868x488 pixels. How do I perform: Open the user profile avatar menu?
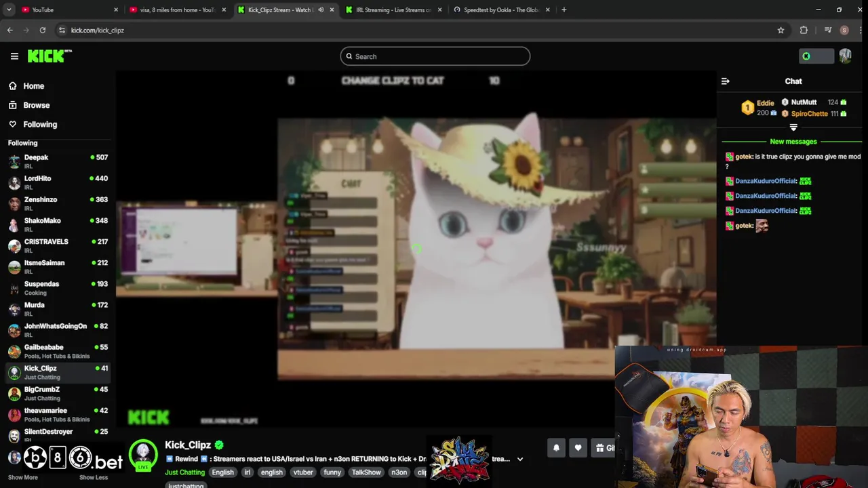pos(845,56)
